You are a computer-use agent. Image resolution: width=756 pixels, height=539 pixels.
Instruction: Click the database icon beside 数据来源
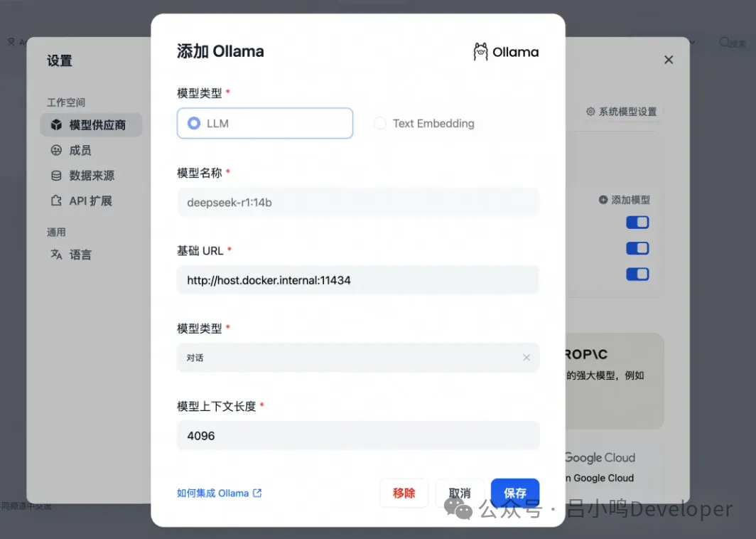(x=56, y=176)
